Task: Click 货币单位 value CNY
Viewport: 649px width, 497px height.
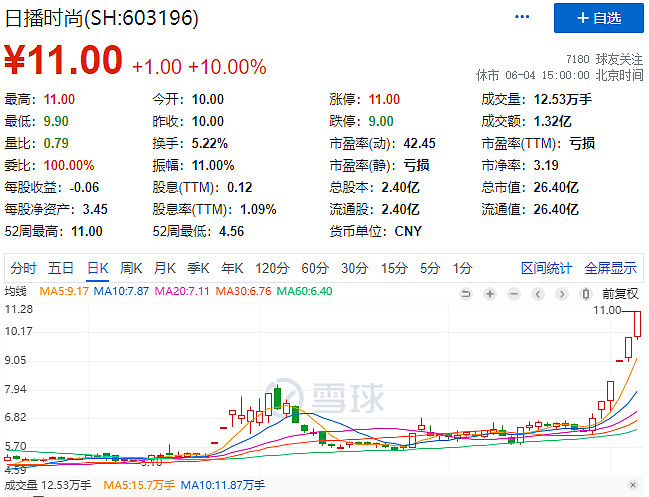Action: (408, 231)
